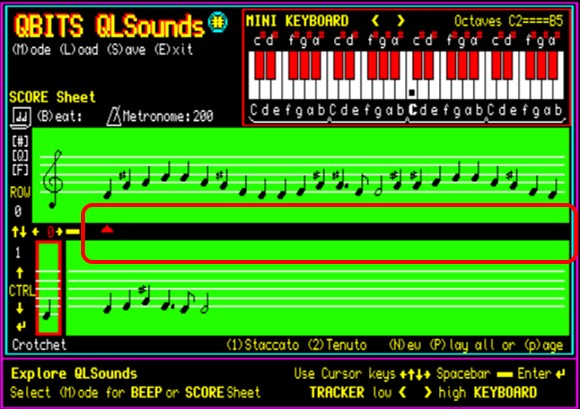Click the Crotchet note name label
This screenshot has height=409, width=580.
click(39, 345)
